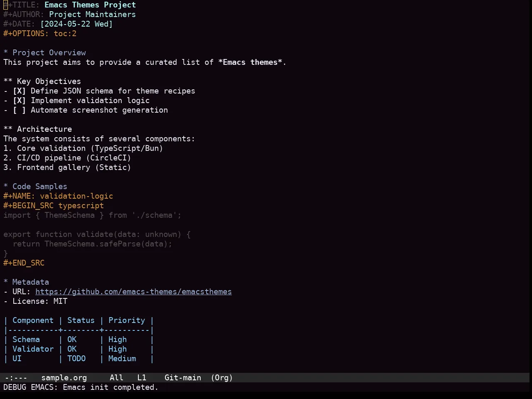
Task: Open the github.com emacs-themes URL
Action: click(x=133, y=292)
